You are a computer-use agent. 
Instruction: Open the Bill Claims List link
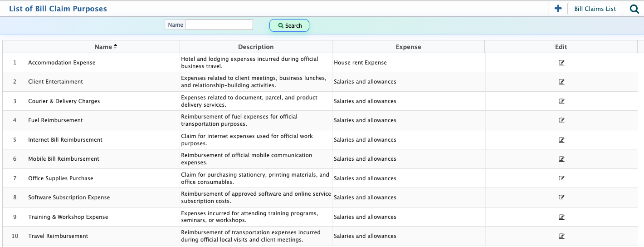(x=595, y=9)
